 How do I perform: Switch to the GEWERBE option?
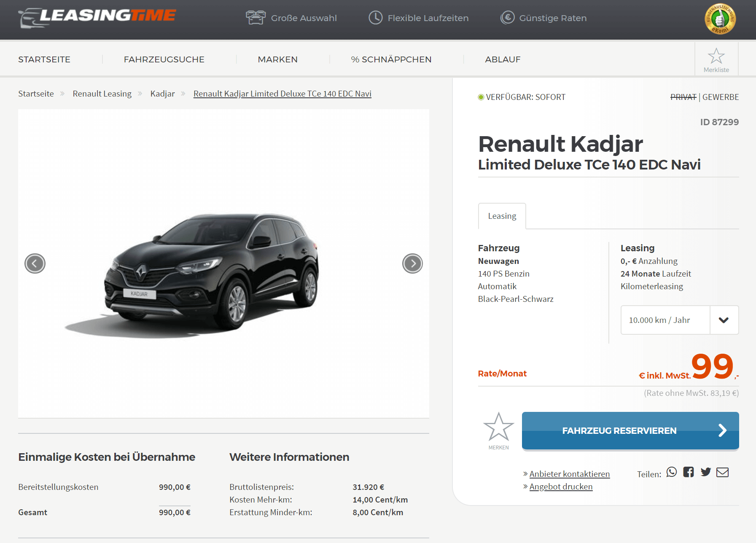click(721, 97)
